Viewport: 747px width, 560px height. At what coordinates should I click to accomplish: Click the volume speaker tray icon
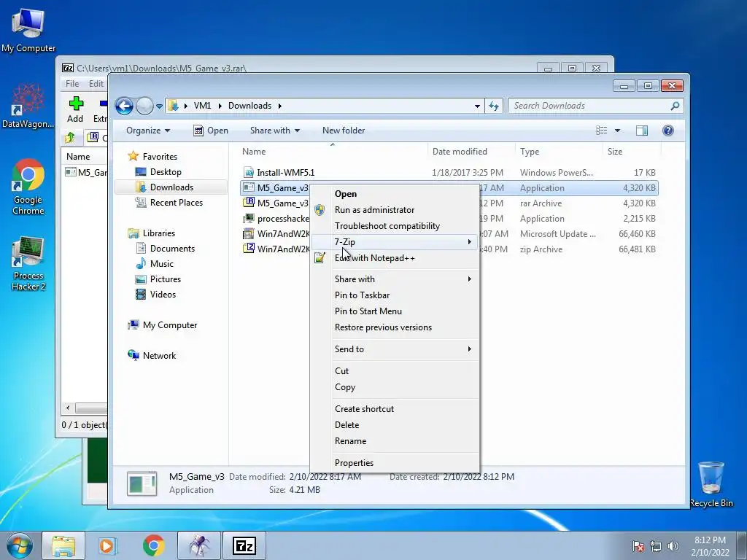click(673, 546)
